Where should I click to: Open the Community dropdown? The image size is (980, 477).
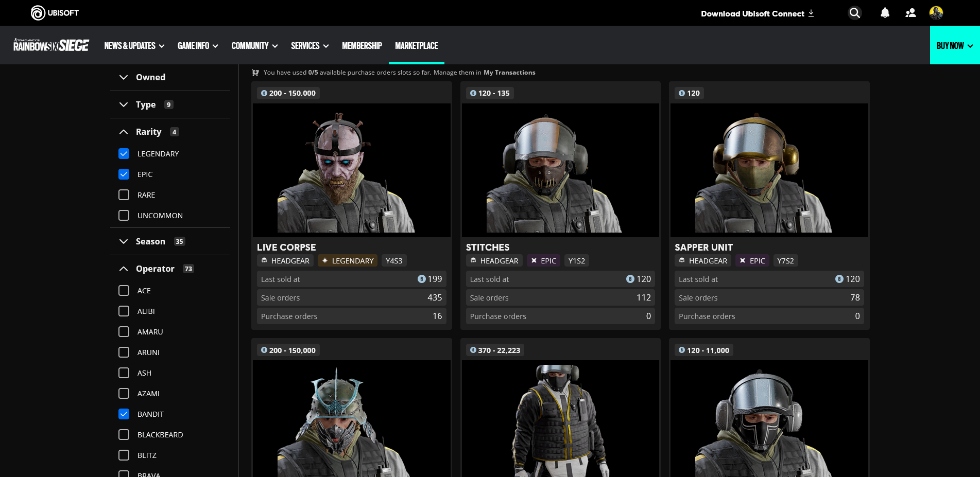254,46
